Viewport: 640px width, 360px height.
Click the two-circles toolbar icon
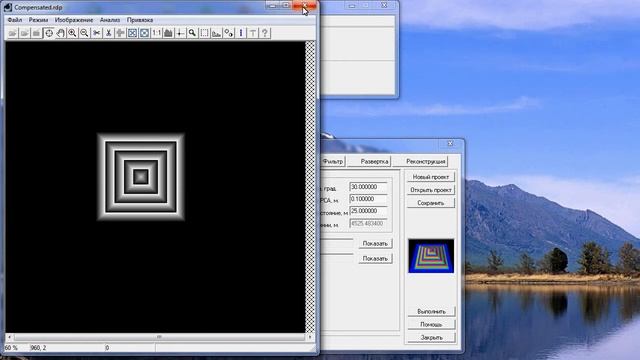pos(229,33)
